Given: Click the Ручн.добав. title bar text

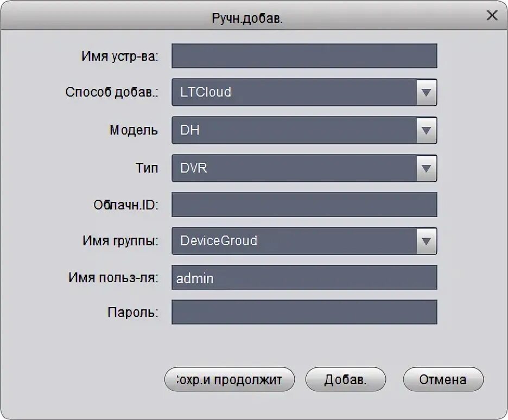Looking at the screenshot, I should 247,18.
